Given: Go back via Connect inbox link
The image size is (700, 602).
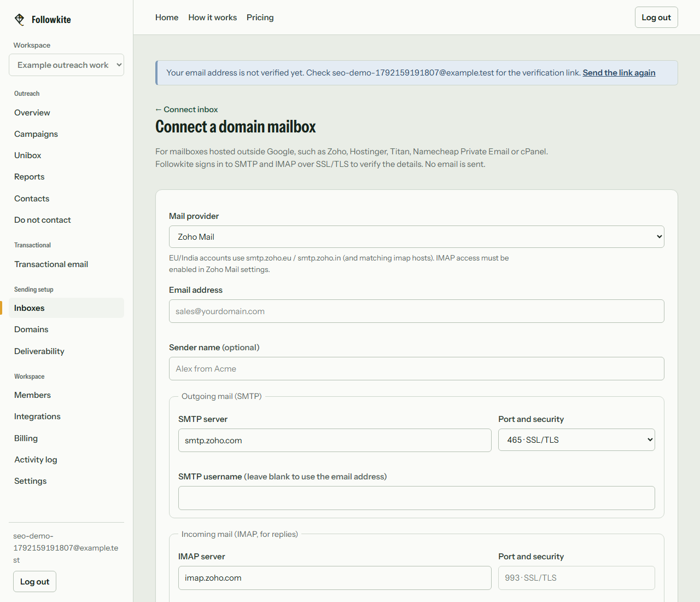Looking at the screenshot, I should pos(186,109).
